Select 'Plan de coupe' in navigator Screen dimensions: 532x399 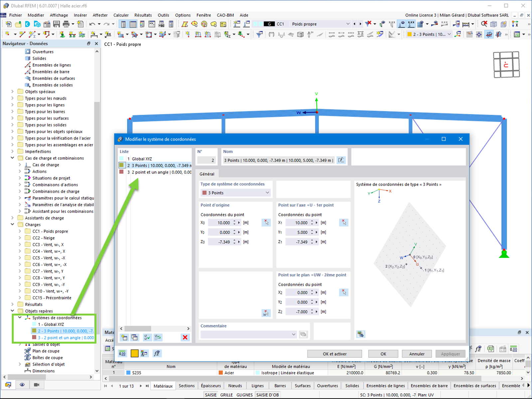point(46,351)
